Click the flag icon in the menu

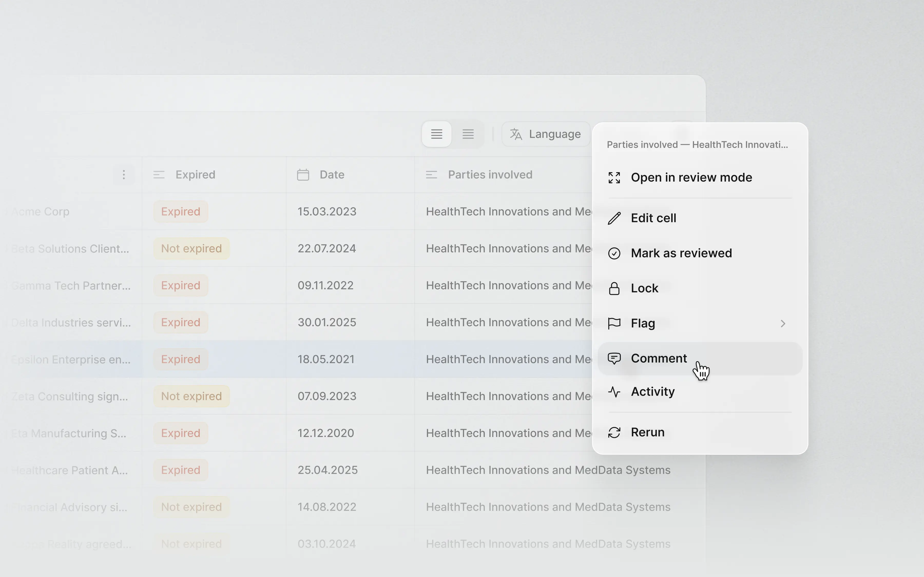(x=614, y=323)
